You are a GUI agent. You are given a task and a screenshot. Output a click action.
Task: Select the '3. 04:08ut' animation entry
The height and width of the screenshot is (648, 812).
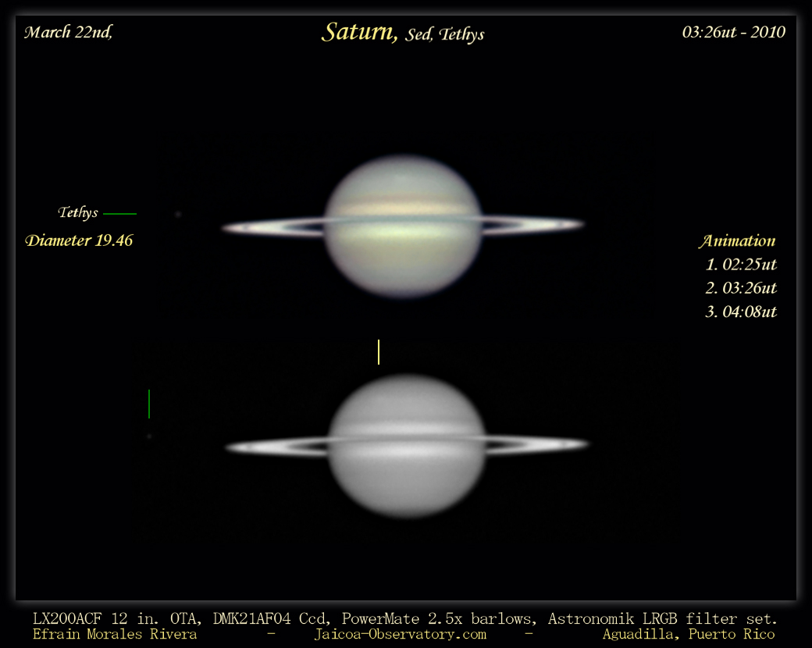tap(741, 312)
